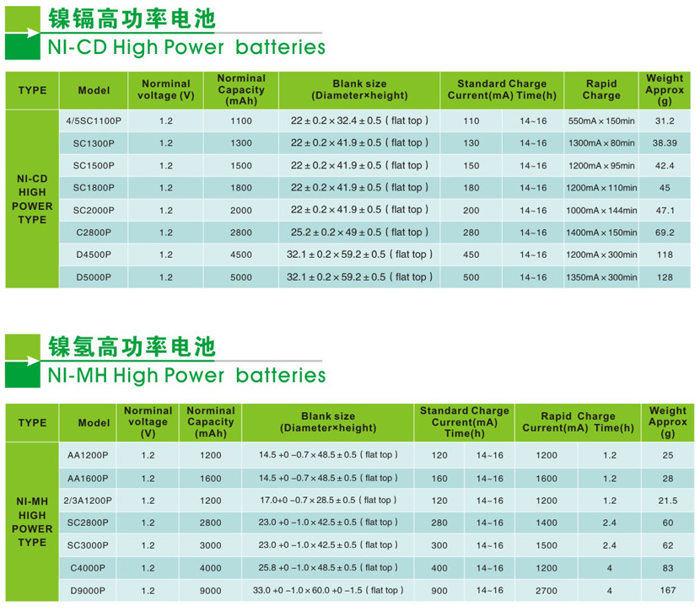The width and height of the screenshot is (700, 611).
Task: Click NI-MH HIGH POWER TYPE label cell
Action: pos(32,522)
